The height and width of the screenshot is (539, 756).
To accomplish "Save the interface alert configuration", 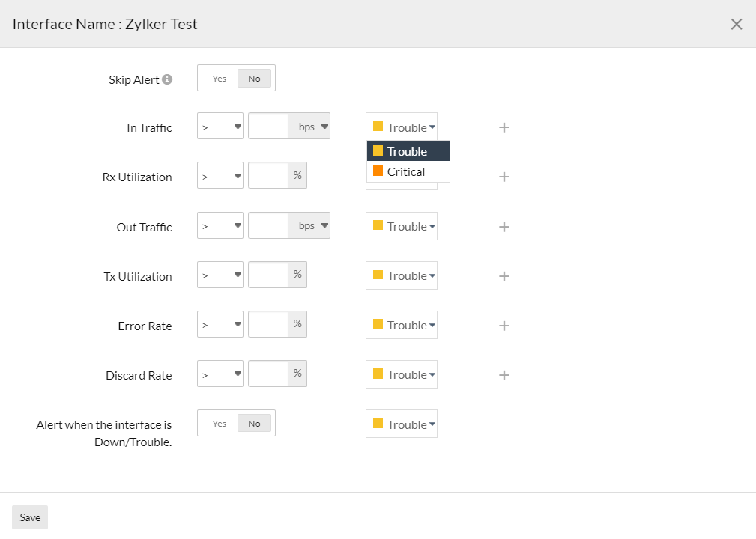I will point(29,517).
